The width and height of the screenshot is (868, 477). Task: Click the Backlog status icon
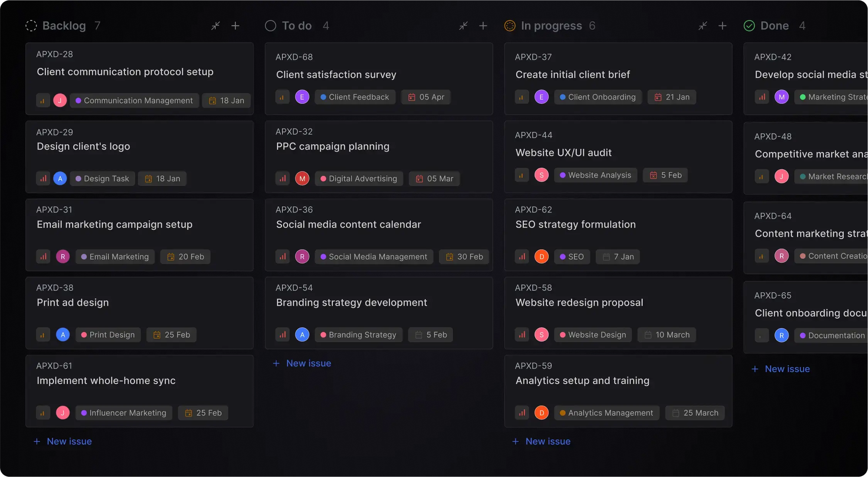tap(30, 25)
